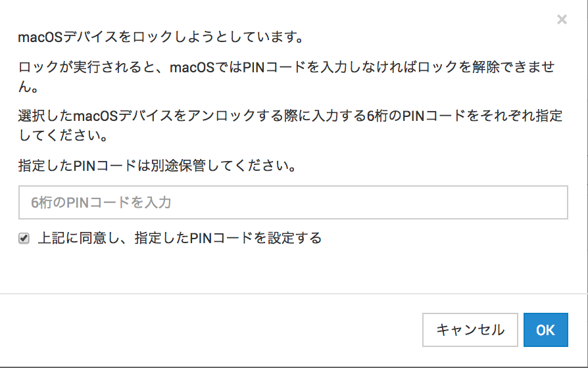Image resolution: width=588 pixels, height=368 pixels.
Task: Confirm the lock with the blue OK button
Action: pyautogui.click(x=545, y=330)
